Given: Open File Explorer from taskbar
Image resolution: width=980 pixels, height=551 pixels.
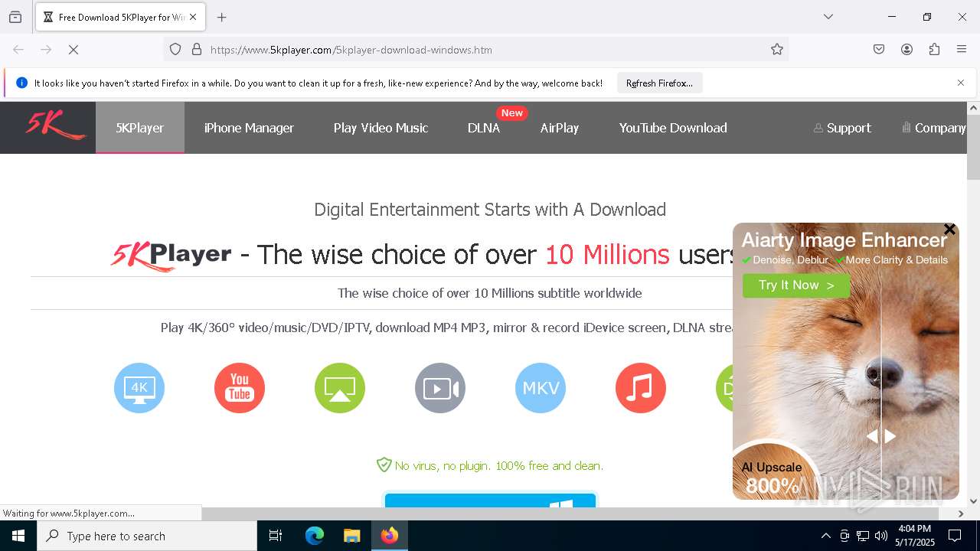Looking at the screenshot, I should pyautogui.click(x=352, y=536).
